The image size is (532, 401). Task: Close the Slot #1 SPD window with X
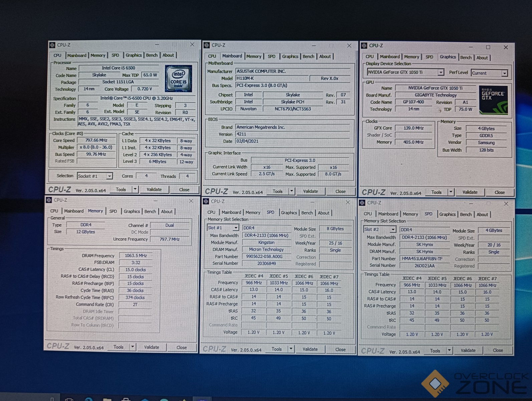[x=348, y=202]
